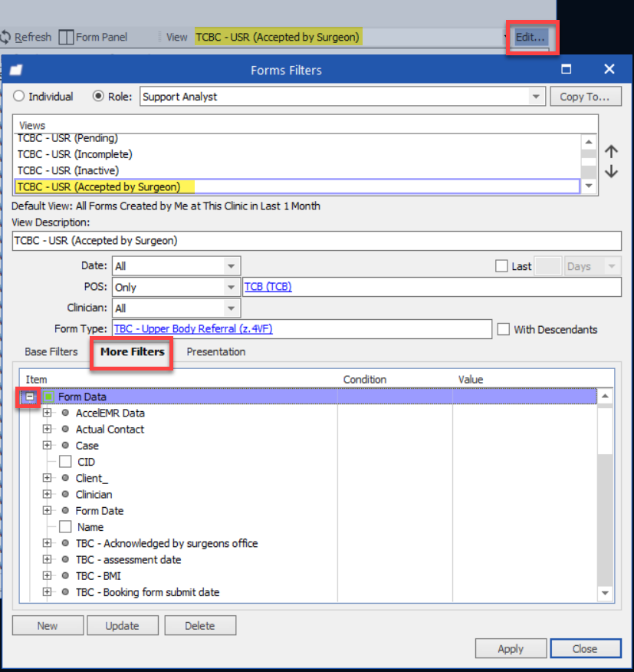Open the View dropdown in toolbar
Viewport: 634px width, 672px height.
pyautogui.click(x=505, y=38)
